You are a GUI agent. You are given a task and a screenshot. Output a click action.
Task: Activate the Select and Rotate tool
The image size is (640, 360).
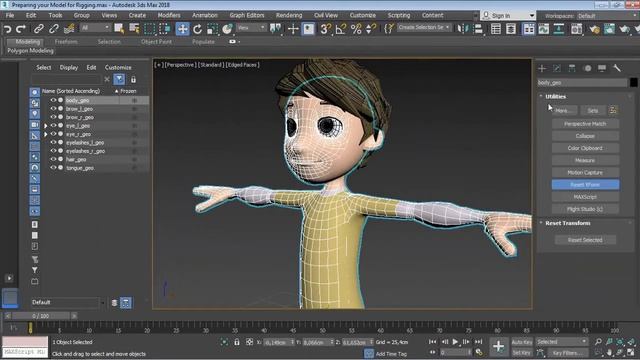point(198,29)
